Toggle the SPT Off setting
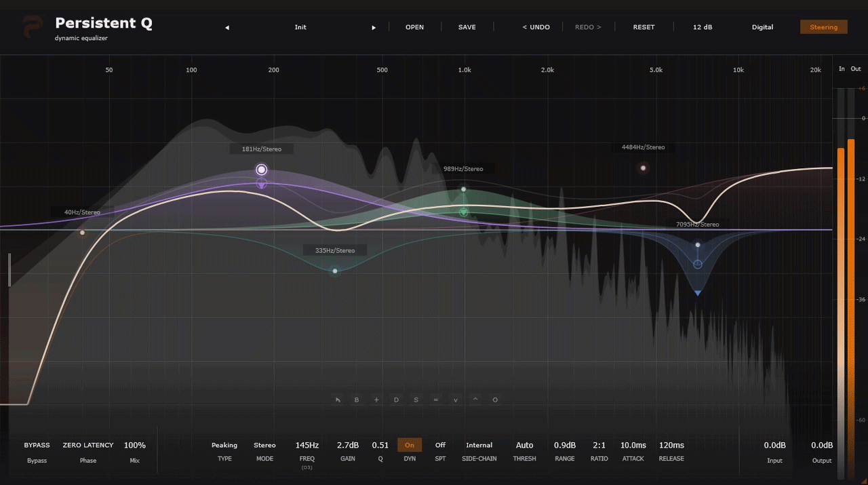 pyautogui.click(x=440, y=445)
